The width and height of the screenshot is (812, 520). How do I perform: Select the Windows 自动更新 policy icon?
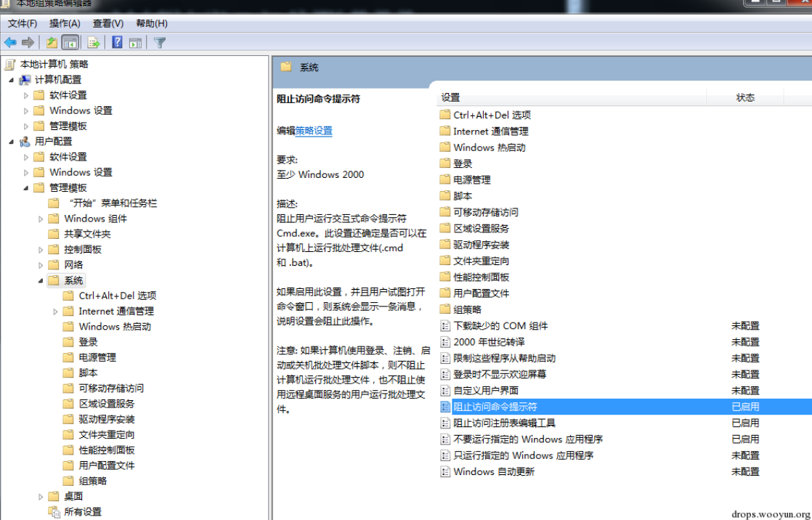(445, 471)
